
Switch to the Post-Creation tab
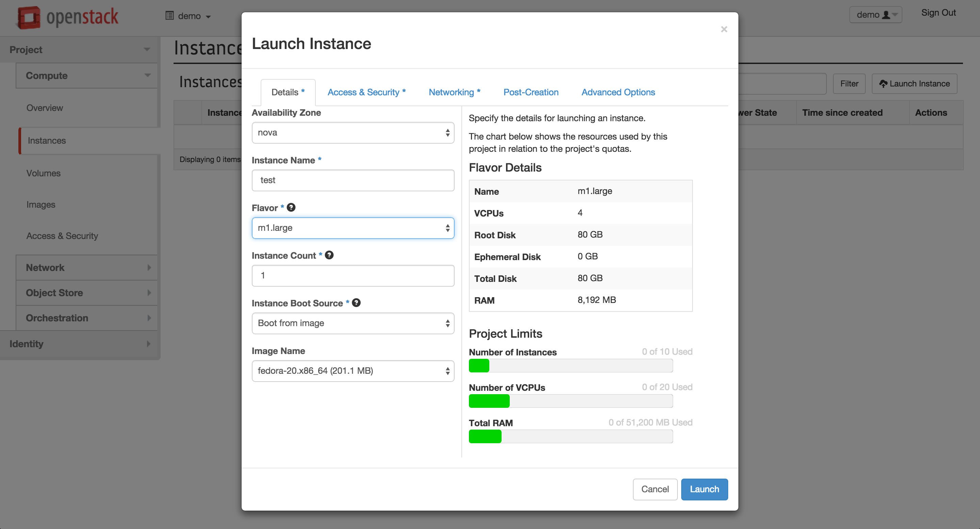(x=531, y=93)
